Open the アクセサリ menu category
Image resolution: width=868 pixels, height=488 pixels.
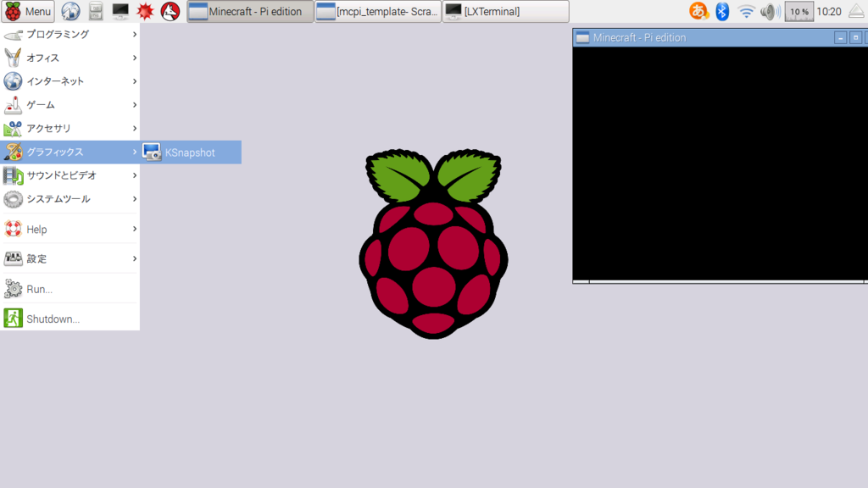[70, 129]
